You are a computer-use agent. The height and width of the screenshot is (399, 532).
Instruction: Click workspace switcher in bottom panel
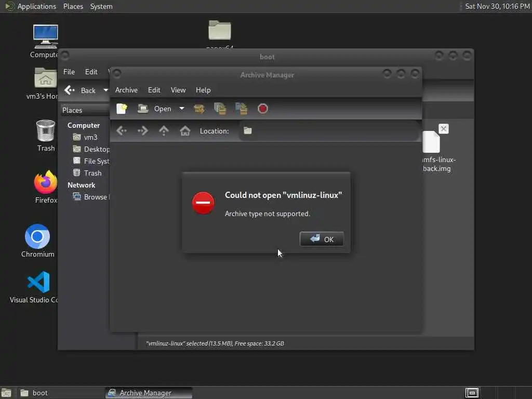472,393
